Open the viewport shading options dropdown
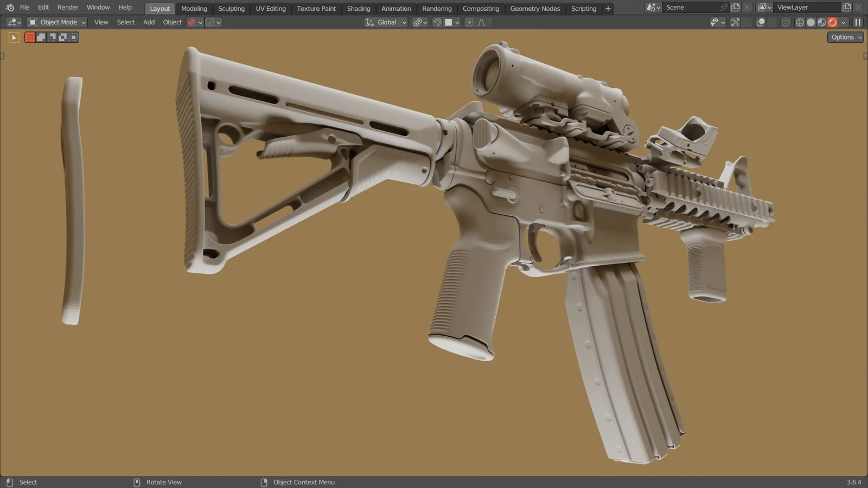The width and height of the screenshot is (868, 488). click(x=843, y=22)
